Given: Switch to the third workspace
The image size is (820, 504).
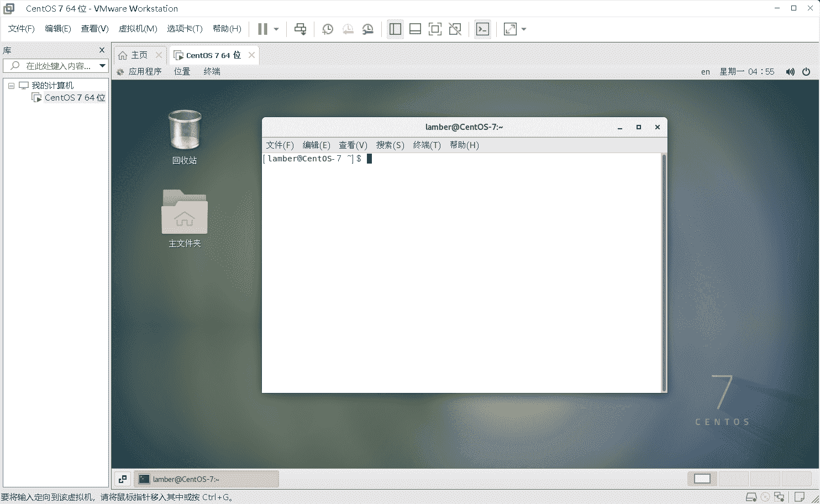Looking at the screenshot, I should 765,479.
